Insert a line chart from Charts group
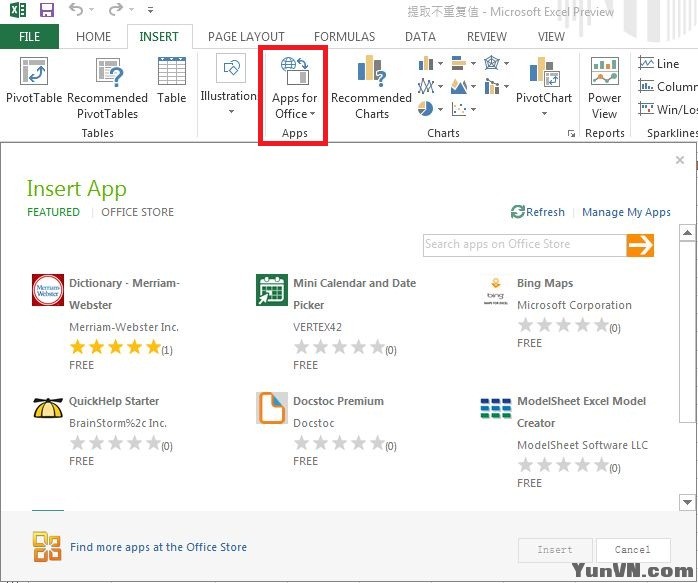698x583 pixels. pos(426,86)
